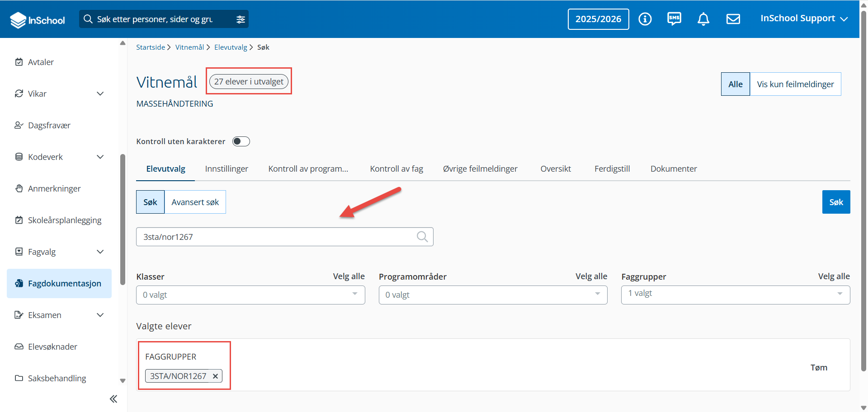
Task: Remove the 3STA/NOR1267 chip with its X
Action: [215, 376]
